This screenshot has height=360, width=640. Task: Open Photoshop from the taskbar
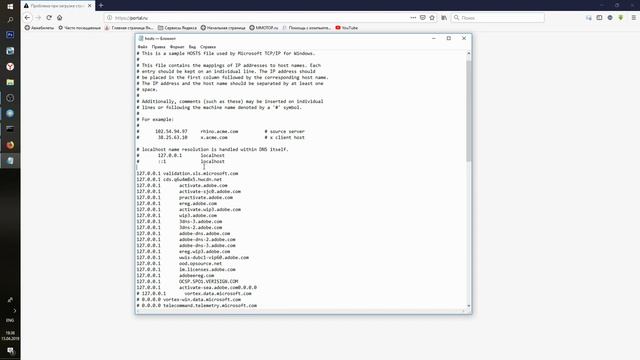pyautogui.click(x=10, y=35)
